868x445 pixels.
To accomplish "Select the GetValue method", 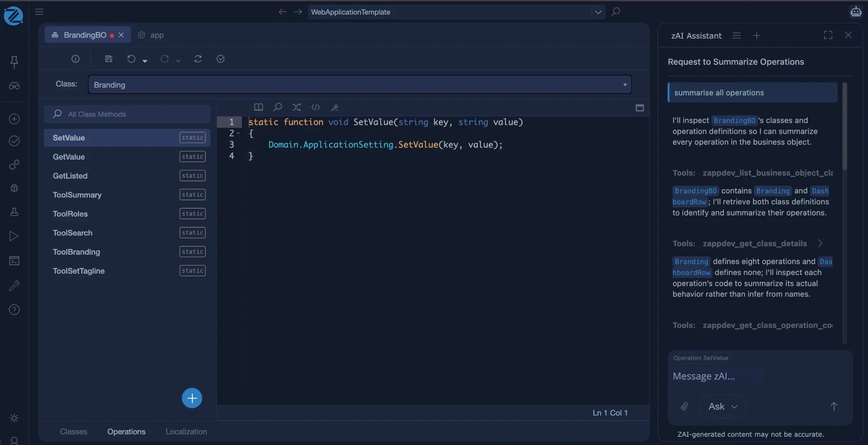I will 127,157.
